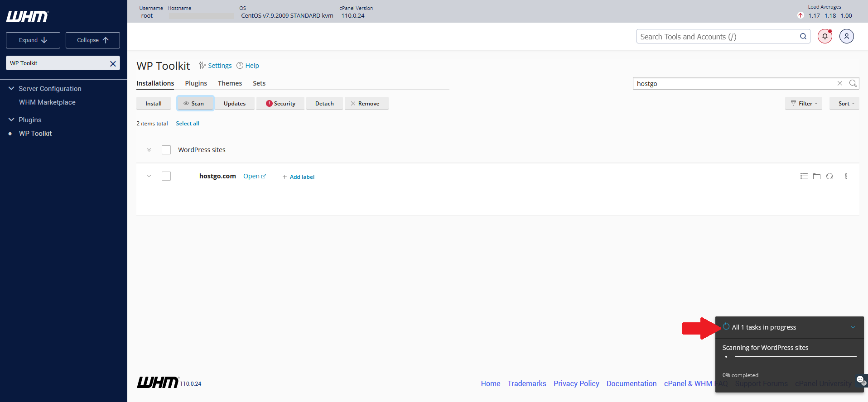Switch to the Plugins tab

pyautogui.click(x=196, y=83)
